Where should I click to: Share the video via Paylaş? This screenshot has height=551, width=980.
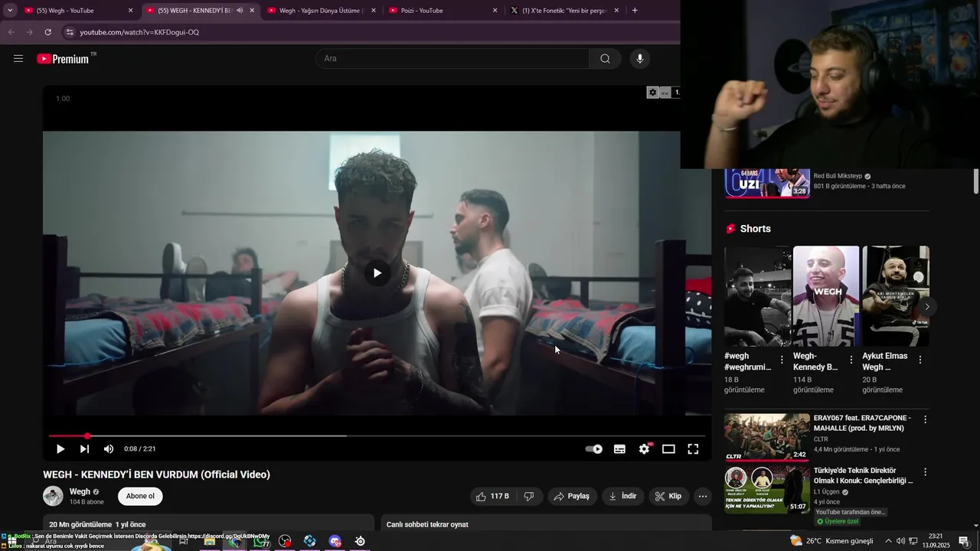point(572,496)
